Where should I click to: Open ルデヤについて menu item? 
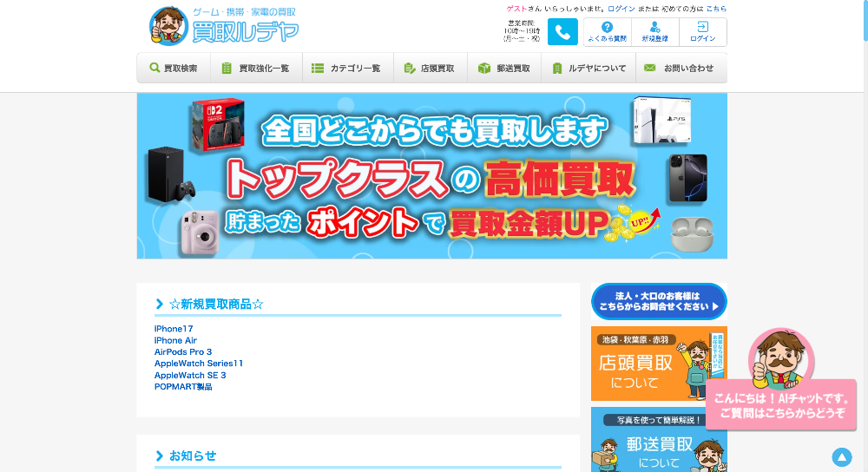tap(589, 69)
